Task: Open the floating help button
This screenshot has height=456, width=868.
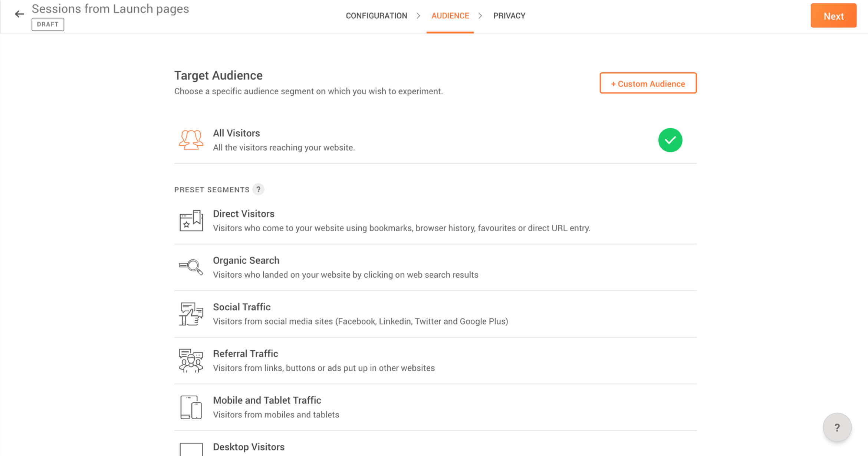Action: 837,427
